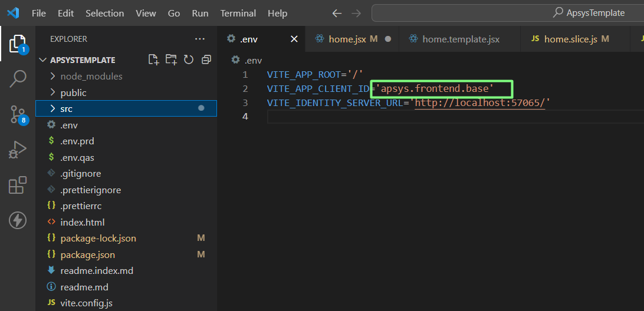Close the .env editor tab
Screen dimensions: 644x311
pyautogui.click(x=294, y=39)
